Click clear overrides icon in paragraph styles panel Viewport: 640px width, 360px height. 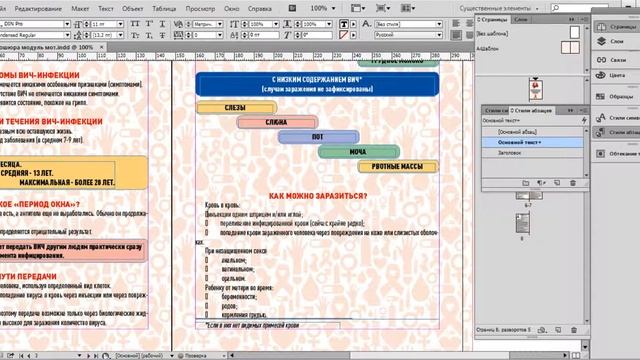(541, 183)
